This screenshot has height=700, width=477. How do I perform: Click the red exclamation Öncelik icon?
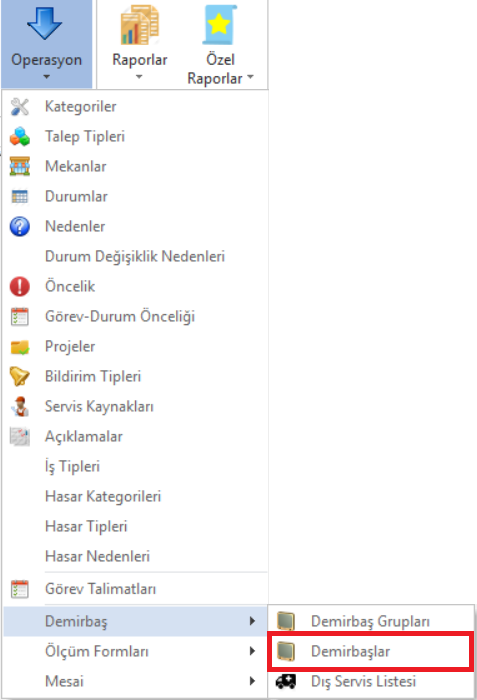click(20, 286)
